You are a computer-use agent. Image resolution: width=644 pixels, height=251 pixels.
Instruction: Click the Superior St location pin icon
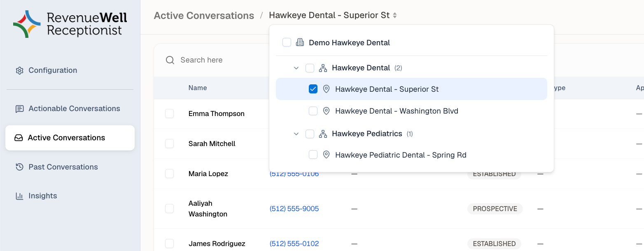326,89
